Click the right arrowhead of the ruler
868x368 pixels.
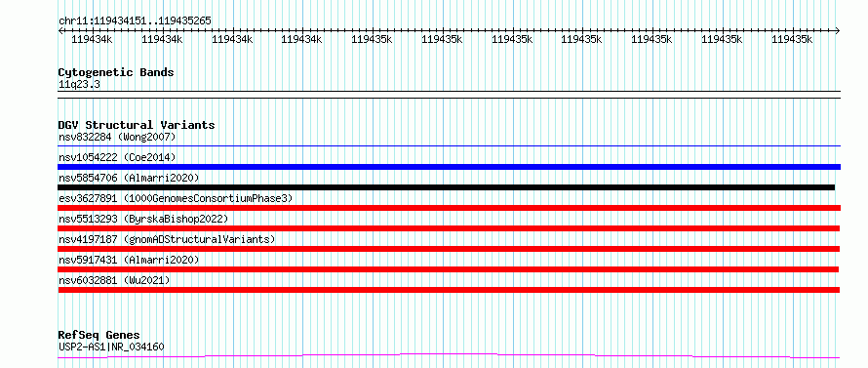(x=838, y=30)
